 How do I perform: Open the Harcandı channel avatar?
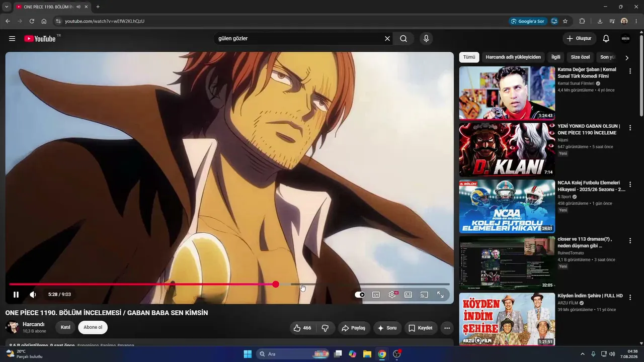[12, 327]
